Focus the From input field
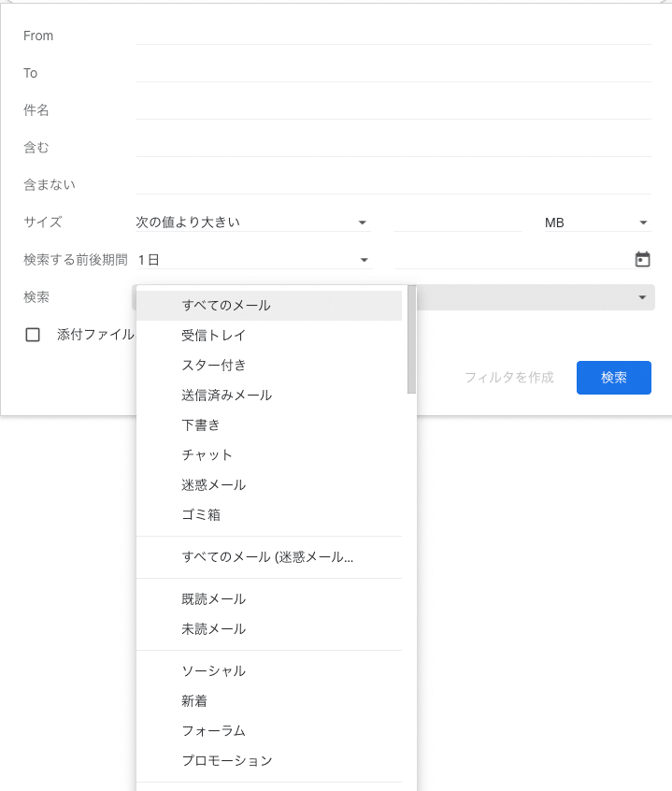672x791 pixels. point(393,36)
